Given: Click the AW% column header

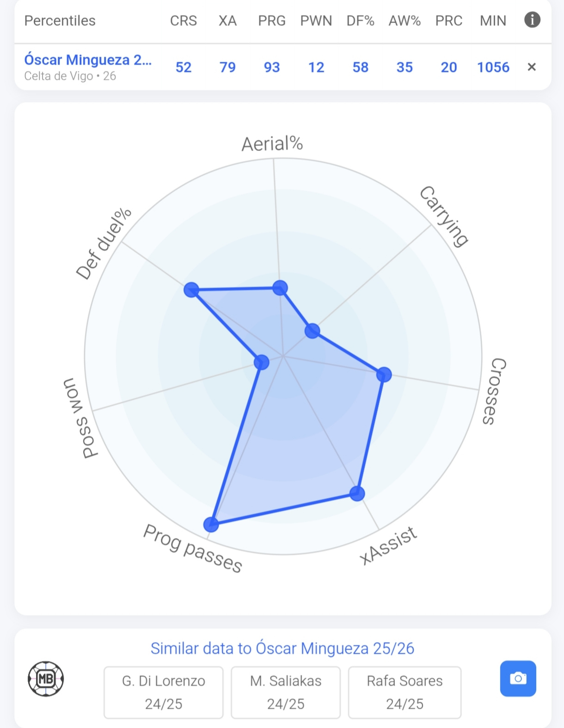Looking at the screenshot, I should (405, 21).
